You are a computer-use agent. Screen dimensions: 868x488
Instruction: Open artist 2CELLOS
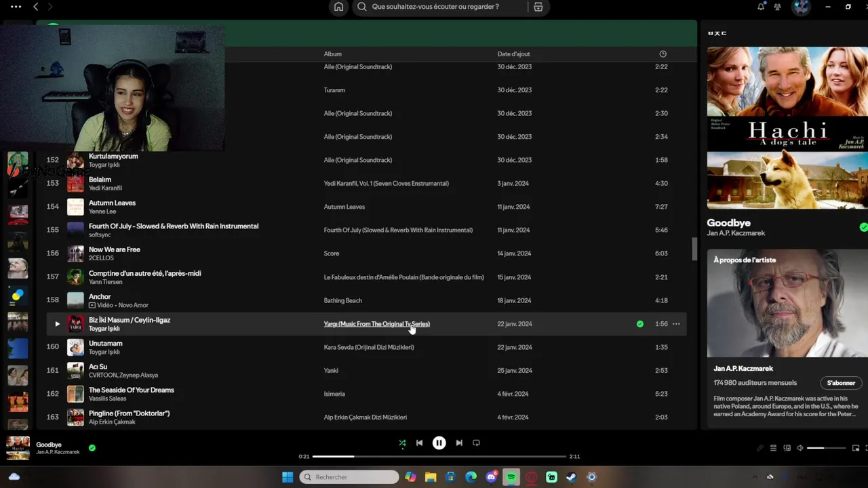(x=101, y=258)
